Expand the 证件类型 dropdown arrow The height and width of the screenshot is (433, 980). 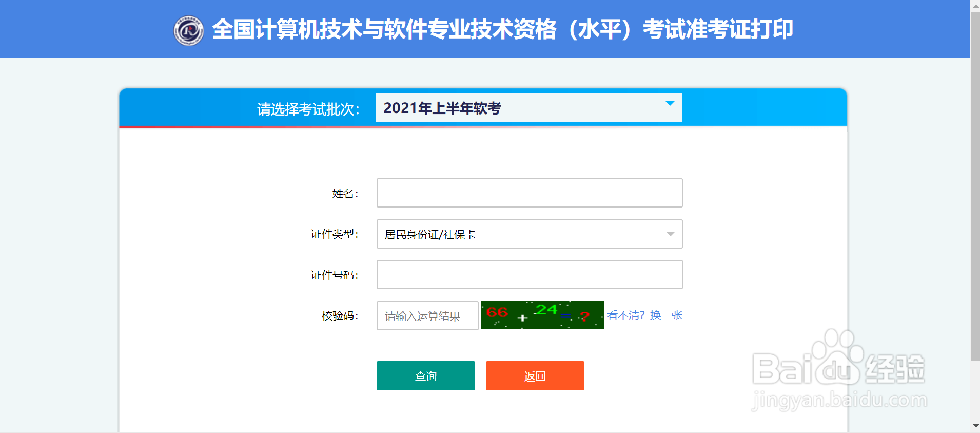pyautogui.click(x=670, y=234)
